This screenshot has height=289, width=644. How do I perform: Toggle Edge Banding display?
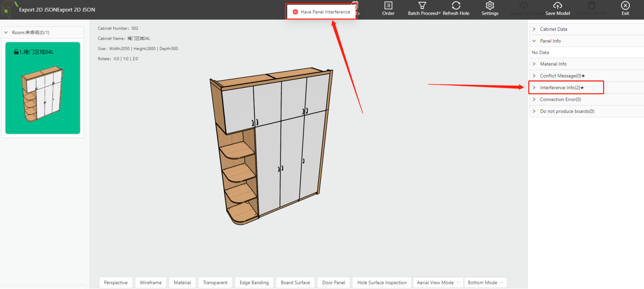(254, 283)
